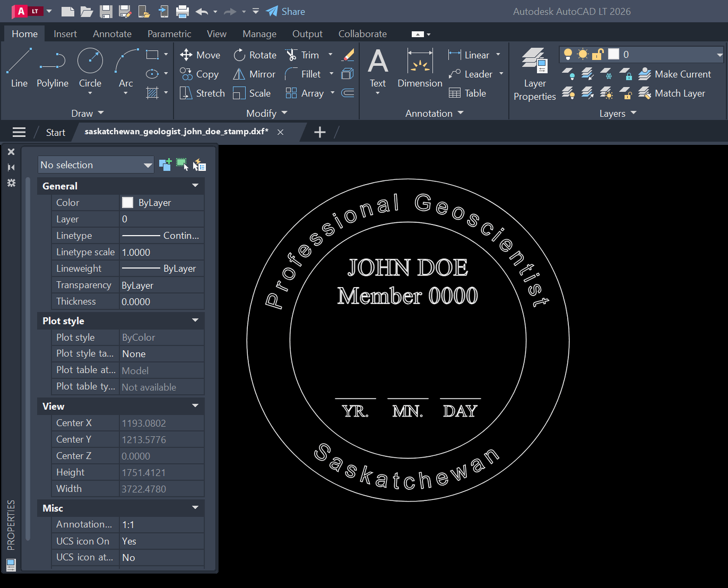Close the saskatchewan_geologist dxf file tab
728x588 pixels.
tap(281, 132)
